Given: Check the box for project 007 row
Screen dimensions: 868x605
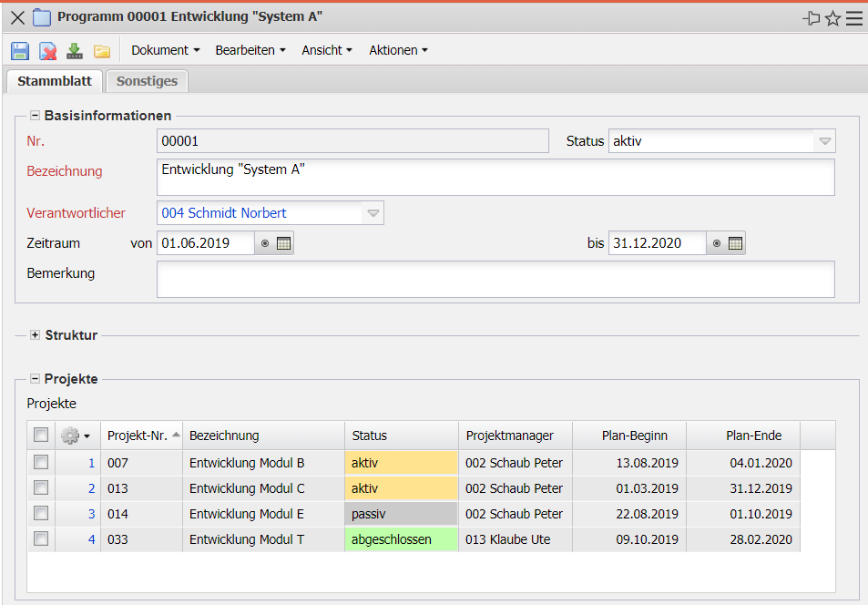Looking at the screenshot, I should 41,463.
